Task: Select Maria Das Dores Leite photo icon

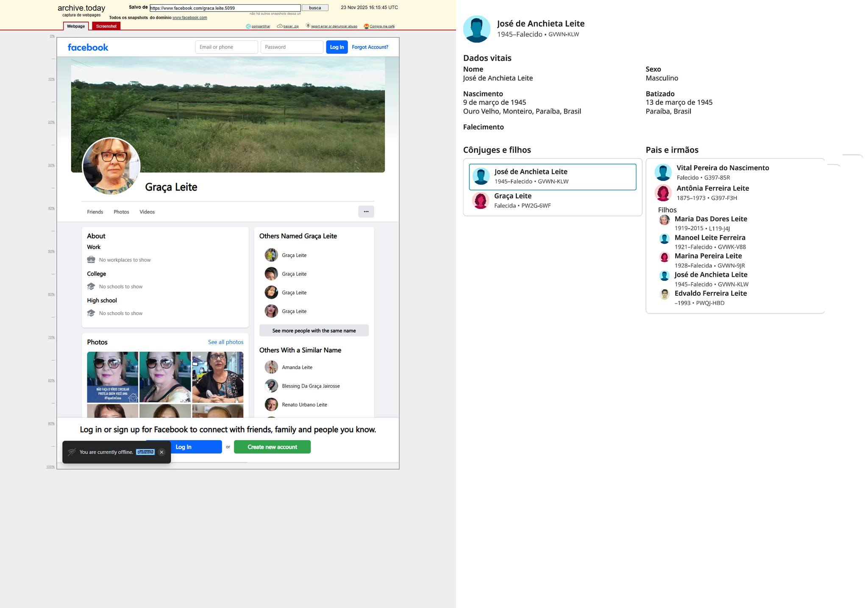Action: [x=664, y=219]
